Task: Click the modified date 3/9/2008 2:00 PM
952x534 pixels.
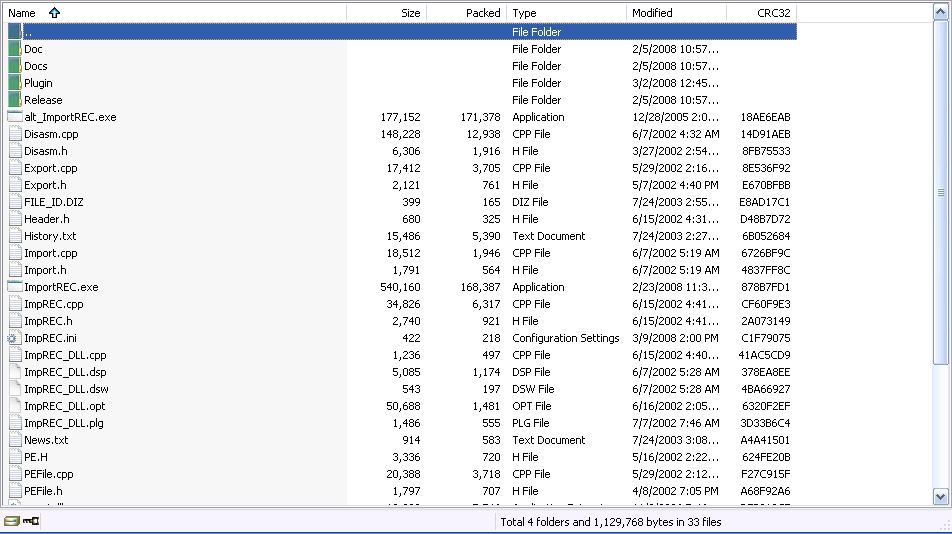Action: 675,338
